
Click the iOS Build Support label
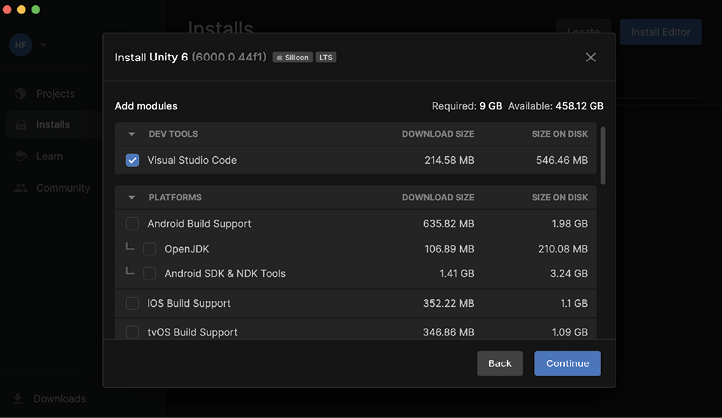[189, 303]
